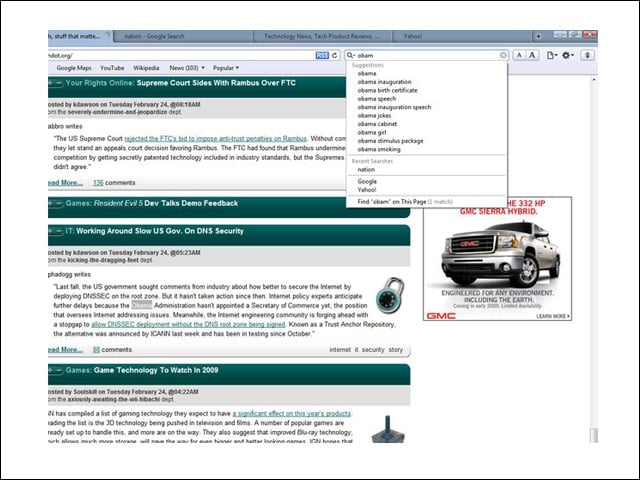640x480 pixels.
Task: Click the 'security' story tag
Action: point(373,350)
